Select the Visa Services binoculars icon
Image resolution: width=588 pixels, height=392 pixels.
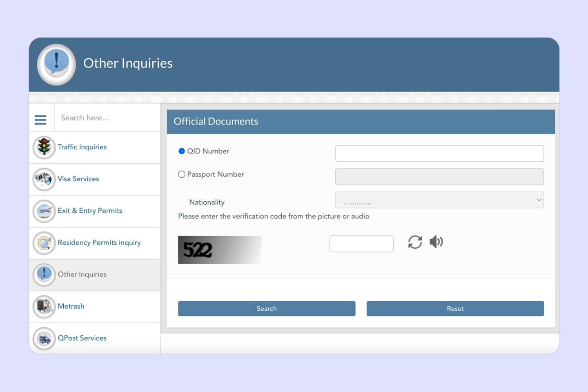pyautogui.click(x=44, y=179)
